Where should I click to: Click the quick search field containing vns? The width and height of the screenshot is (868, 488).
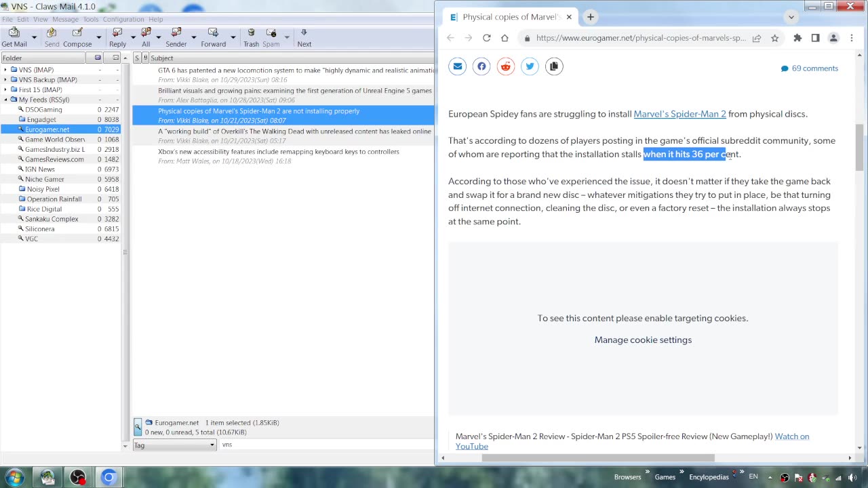click(327, 445)
